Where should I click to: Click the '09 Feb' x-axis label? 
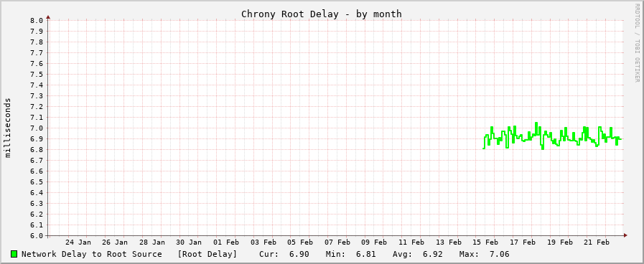click(374, 242)
